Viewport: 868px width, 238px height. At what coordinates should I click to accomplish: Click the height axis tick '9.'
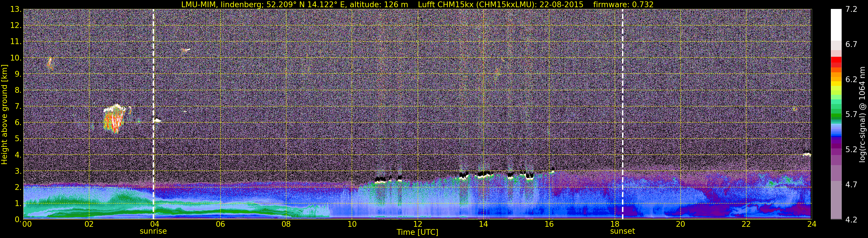[18, 74]
